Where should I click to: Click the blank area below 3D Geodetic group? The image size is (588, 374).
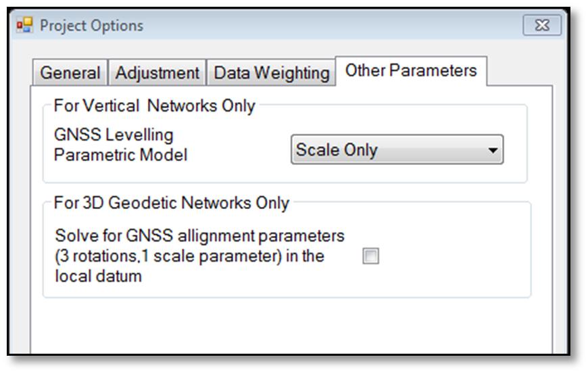pyautogui.click(x=291, y=325)
